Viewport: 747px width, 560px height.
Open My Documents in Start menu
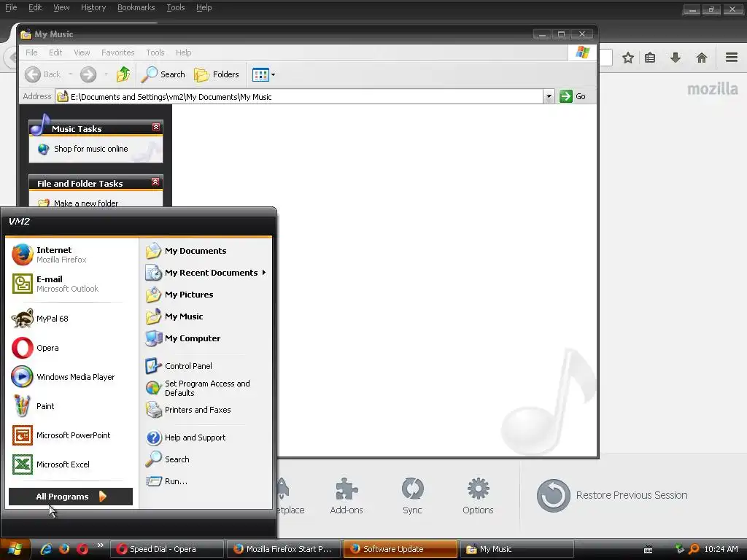click(206, 251)
